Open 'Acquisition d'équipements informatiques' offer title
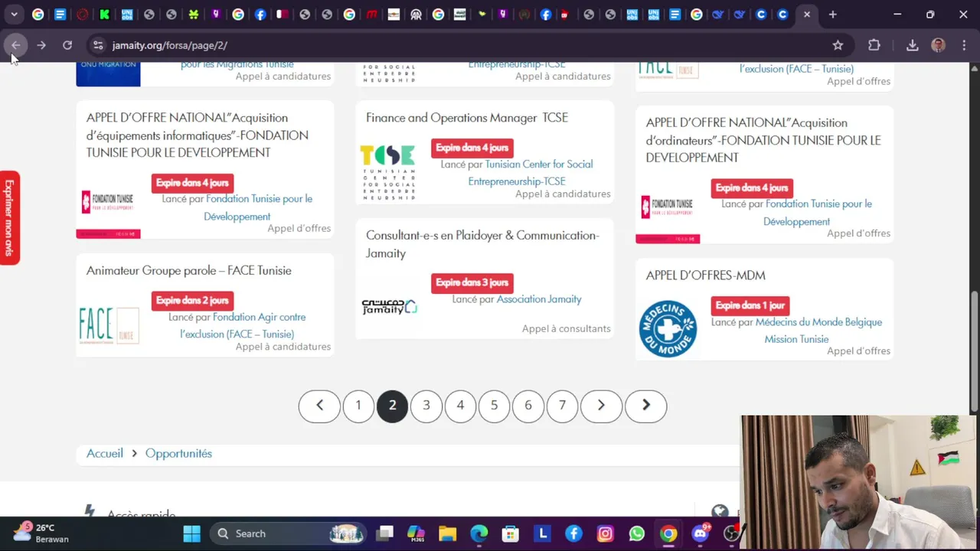This screenshot has height=551, width=980. 198,135
